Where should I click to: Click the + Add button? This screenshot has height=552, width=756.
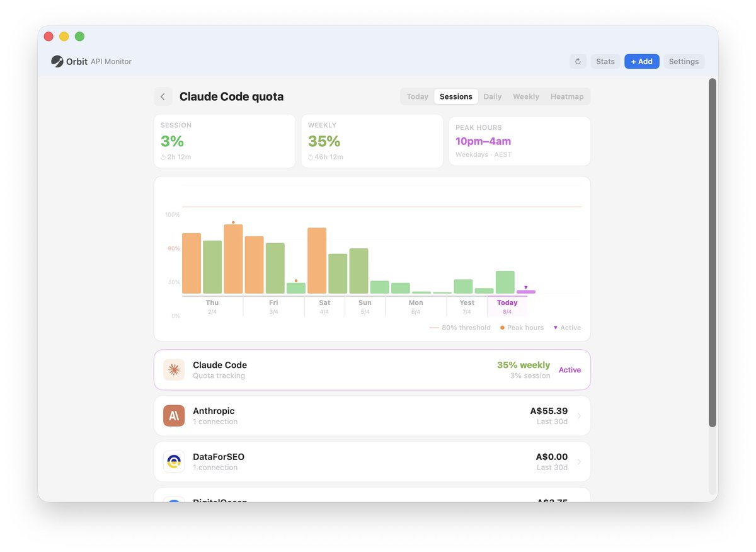pyautogui.click(x=642, y=61)
